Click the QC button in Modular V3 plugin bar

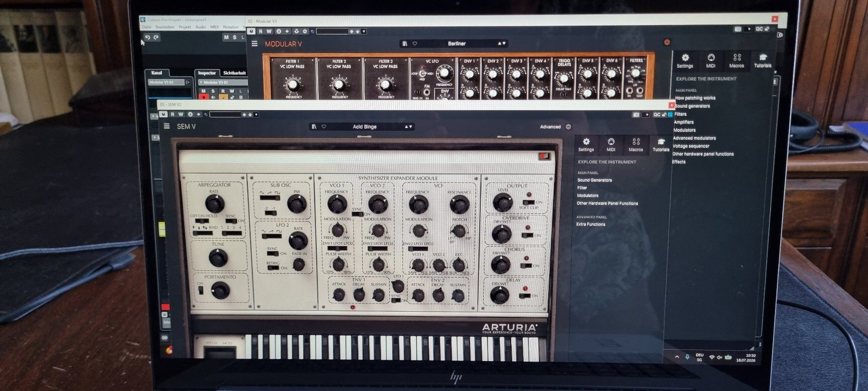759,29
